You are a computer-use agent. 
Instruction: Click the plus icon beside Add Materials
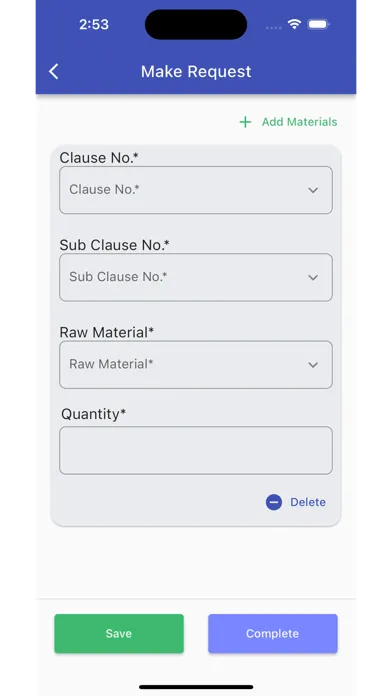coord(245,122)
